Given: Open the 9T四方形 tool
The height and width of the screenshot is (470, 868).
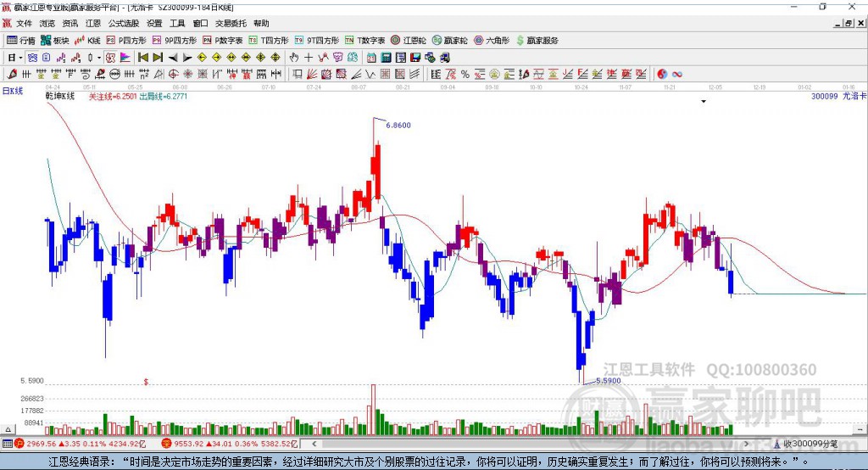Looking at the screenshot, I should coord(317,41).
